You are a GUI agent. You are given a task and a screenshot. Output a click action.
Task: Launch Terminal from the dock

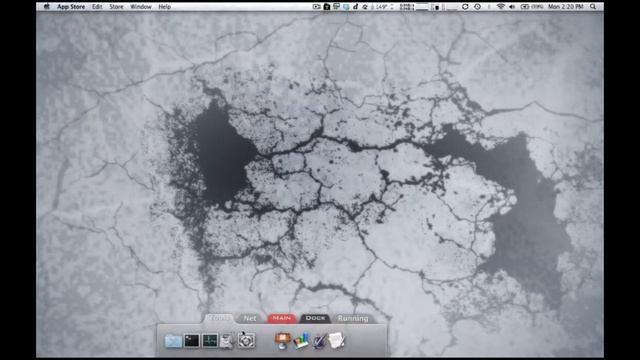click(191, 340)
